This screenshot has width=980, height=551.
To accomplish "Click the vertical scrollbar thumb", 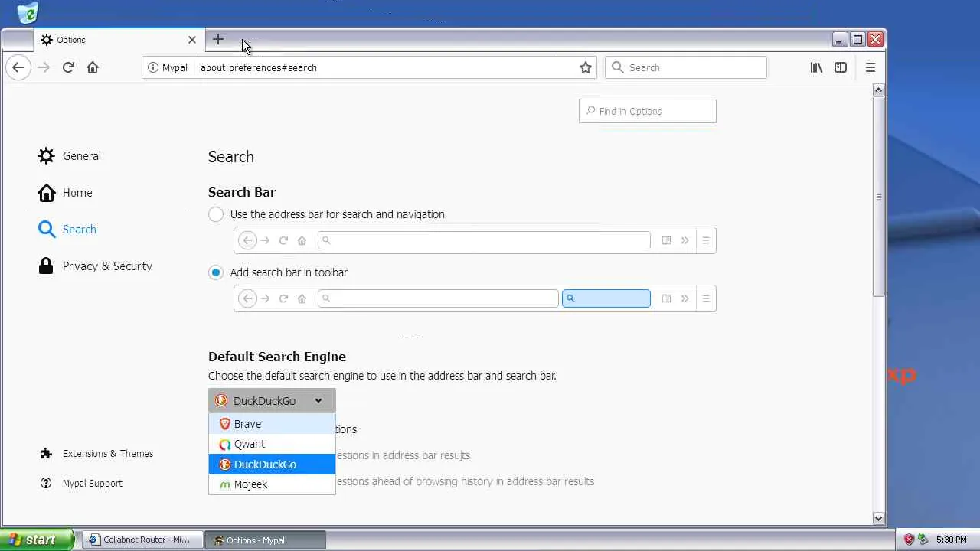I will [x=878, y=196].
